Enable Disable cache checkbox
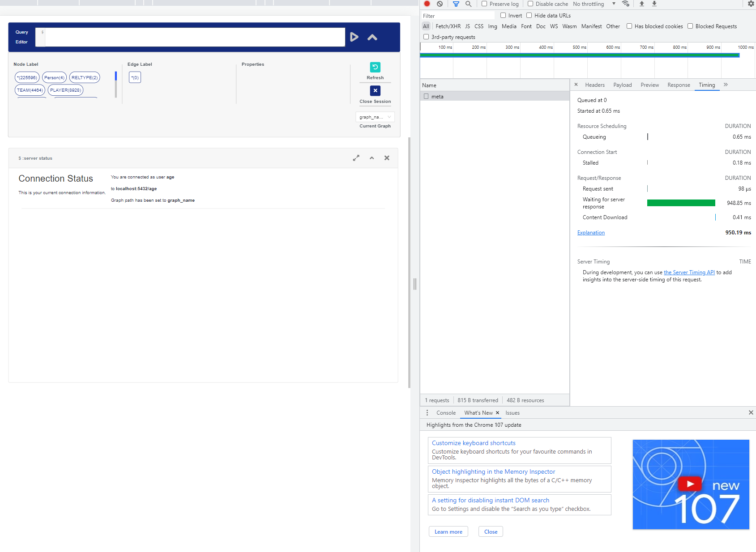 pyautogui.click(x=530, y=4)
